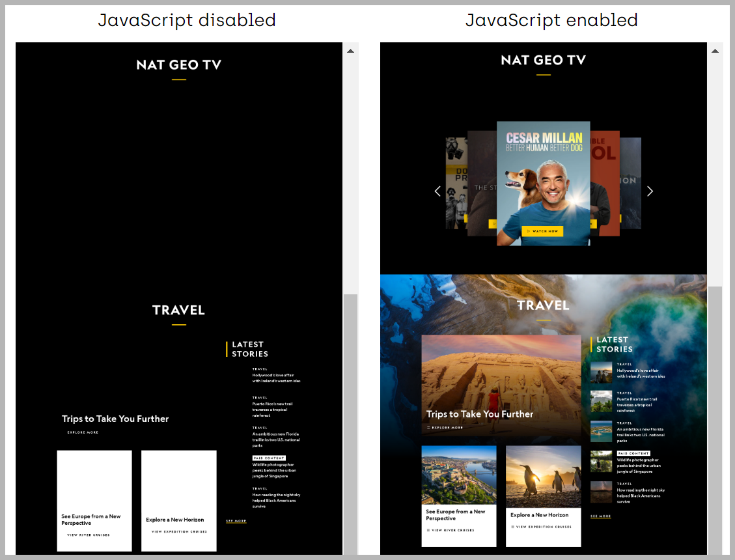Click the scrollbar thumb of the JavaScript-enabled panel
This screenshot has height=560, width=735.
[x=715, y=417]
